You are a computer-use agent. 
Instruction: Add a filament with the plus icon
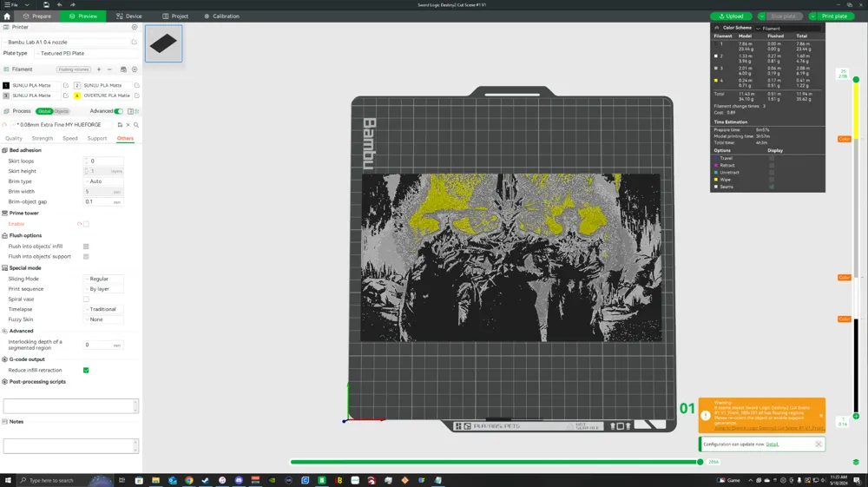[99, 69]
